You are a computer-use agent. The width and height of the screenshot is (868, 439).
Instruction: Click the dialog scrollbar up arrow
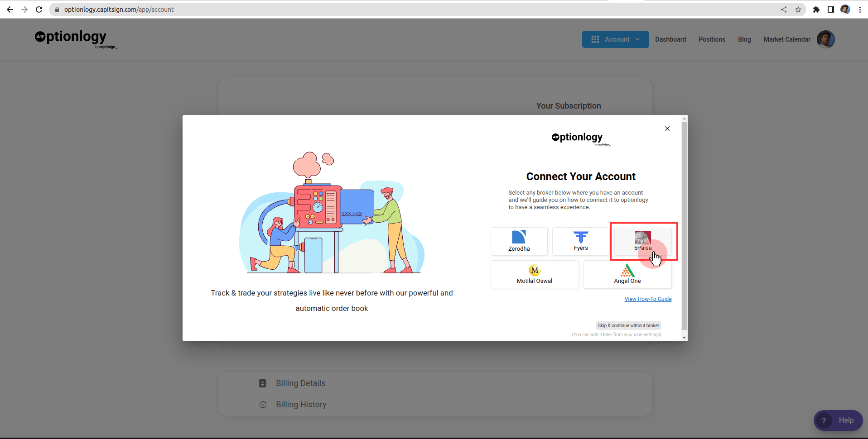pos(684,119)
